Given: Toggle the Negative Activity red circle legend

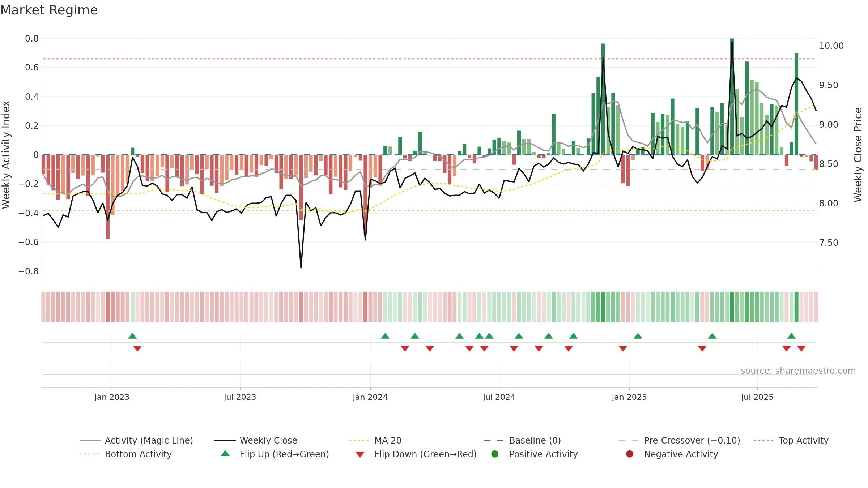Looking at the screenshot, I should [630, 454].
